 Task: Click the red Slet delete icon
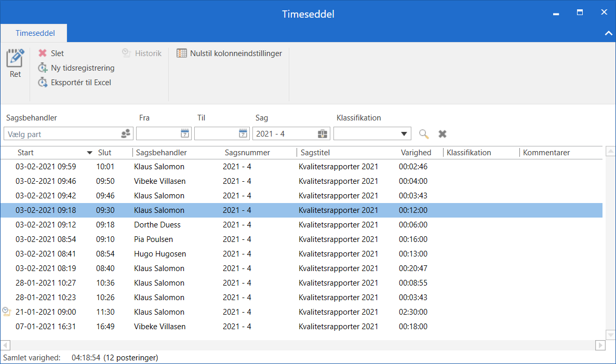pyautogui.click(x=43, y=53)
